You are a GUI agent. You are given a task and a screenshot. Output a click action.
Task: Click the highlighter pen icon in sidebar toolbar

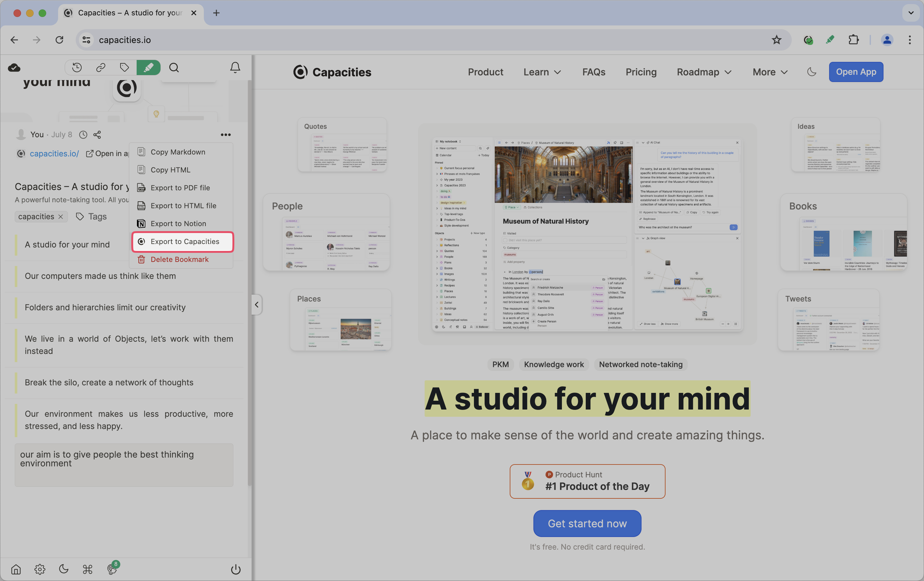coord(148,68)
